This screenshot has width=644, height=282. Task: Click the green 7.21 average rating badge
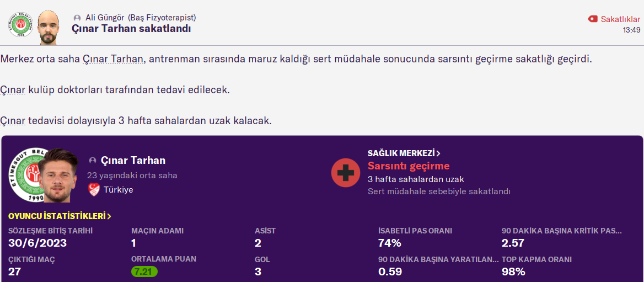144,272
